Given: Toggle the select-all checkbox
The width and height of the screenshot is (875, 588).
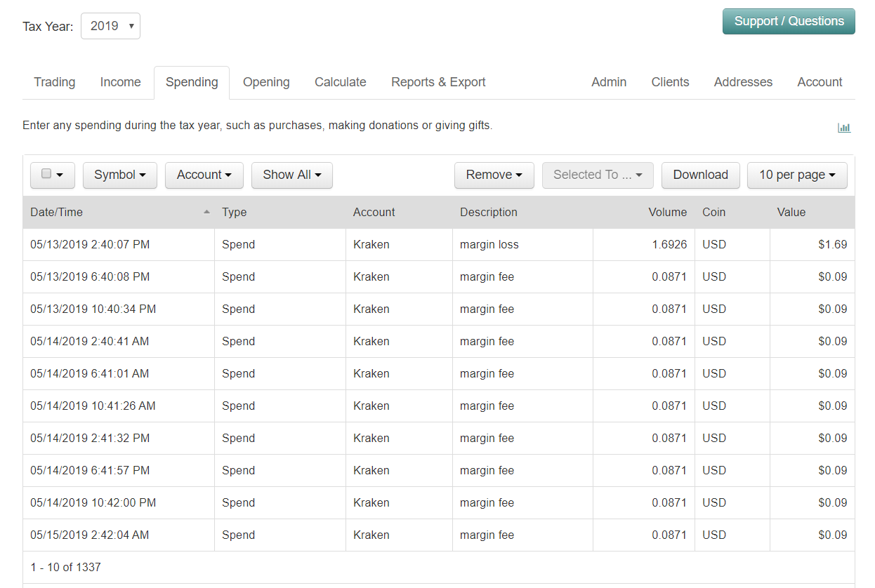Looking at the screenshot, I should click(46, 174).
